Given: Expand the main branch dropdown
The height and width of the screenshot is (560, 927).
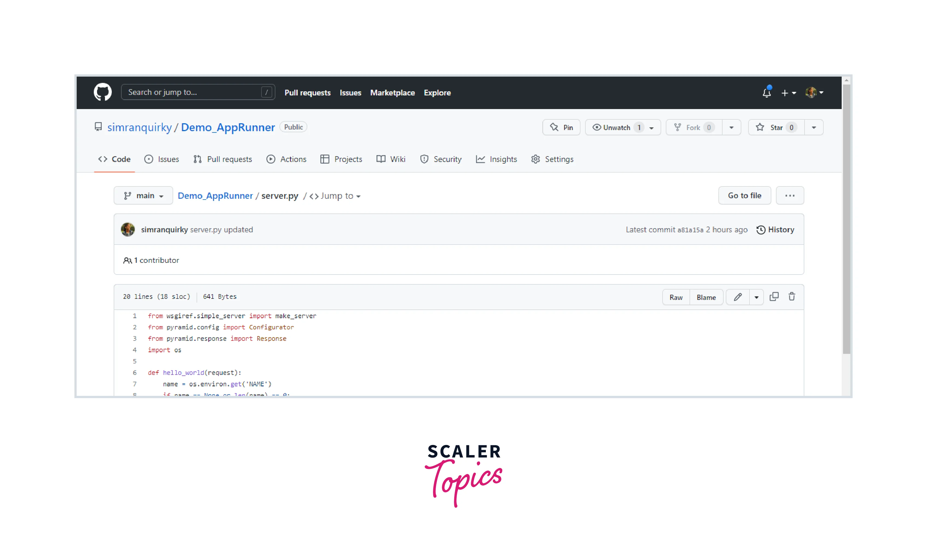Looking at the screenshot, I should (x=143, y=195).
